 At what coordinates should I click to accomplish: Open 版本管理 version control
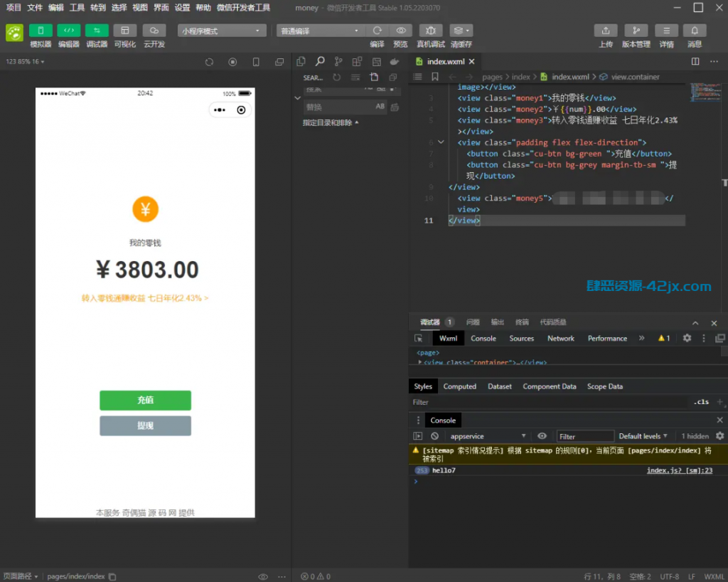(636, 31)
